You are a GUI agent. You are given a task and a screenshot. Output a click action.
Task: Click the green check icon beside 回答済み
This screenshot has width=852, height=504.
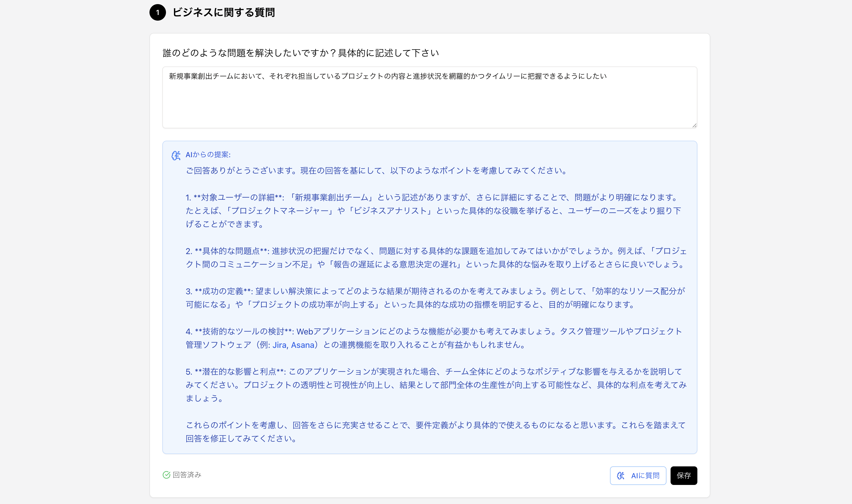[166, 475]
